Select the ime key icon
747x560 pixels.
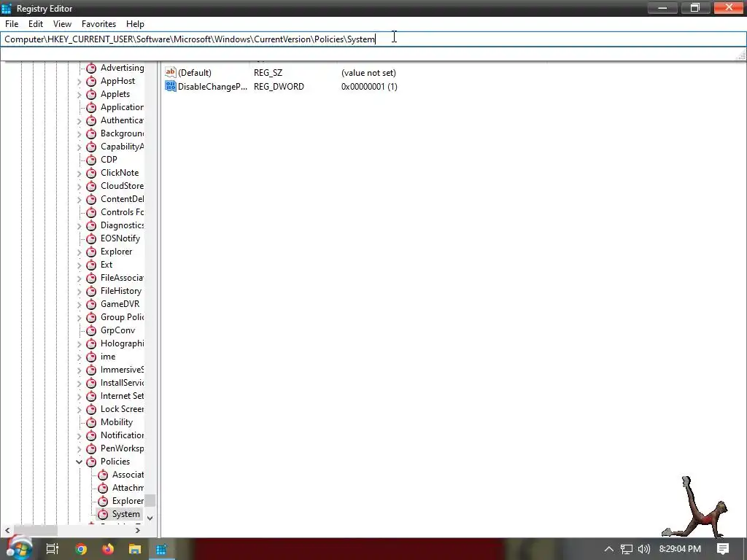(x=91, y=357)
